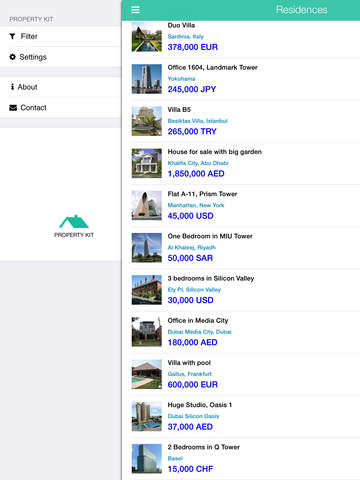360x480 pixels.
Task: Open House for sale with big garden
Action: (244, 163)
